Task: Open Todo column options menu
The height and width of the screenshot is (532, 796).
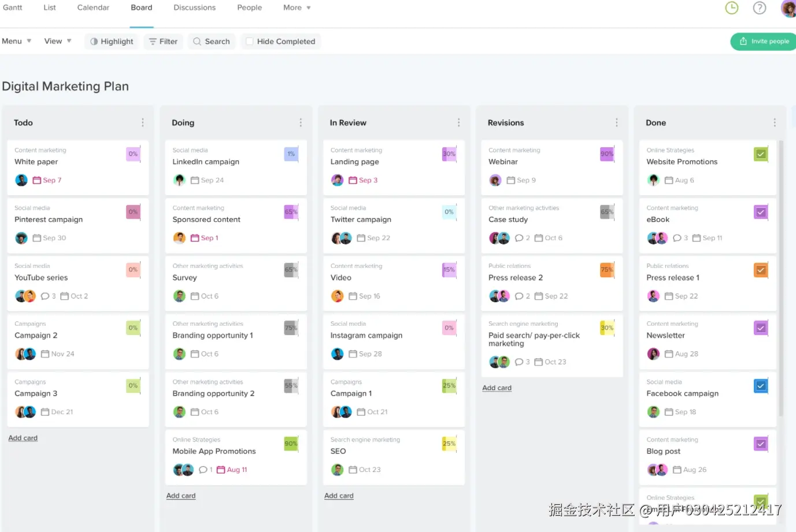Action: (x=143, y=122)
